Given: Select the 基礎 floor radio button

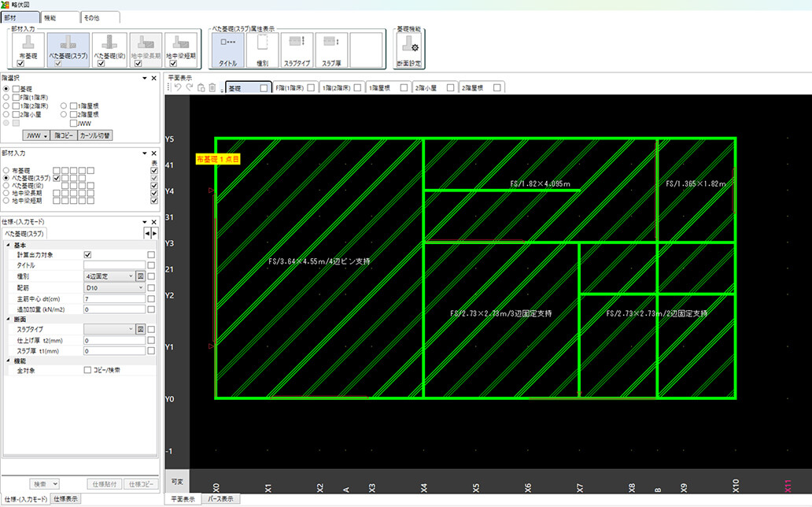Looking at the screenshot, I should (6, 89).
